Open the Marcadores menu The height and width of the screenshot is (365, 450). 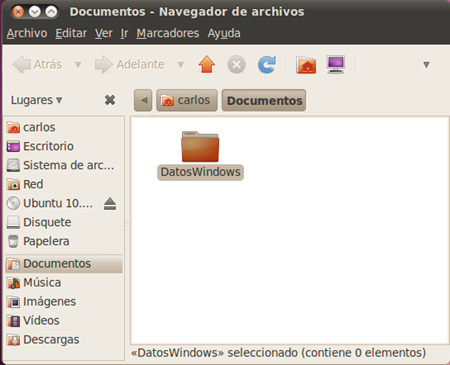(168, 33)
